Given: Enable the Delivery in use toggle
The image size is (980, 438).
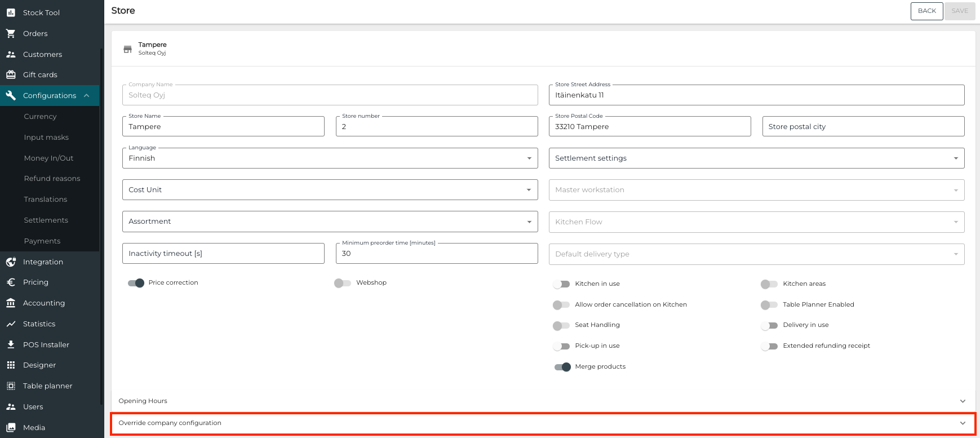Looking at the screenshot, I should 769,325.
